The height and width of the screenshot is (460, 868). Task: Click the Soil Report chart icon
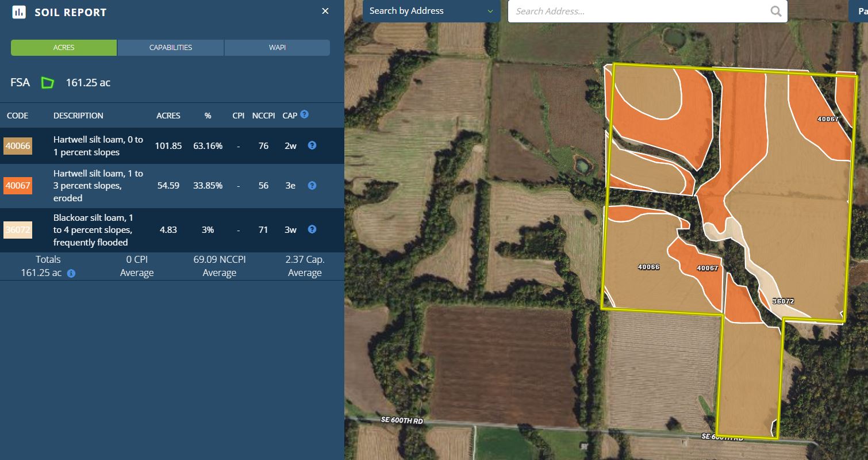(x=19, y=12)
